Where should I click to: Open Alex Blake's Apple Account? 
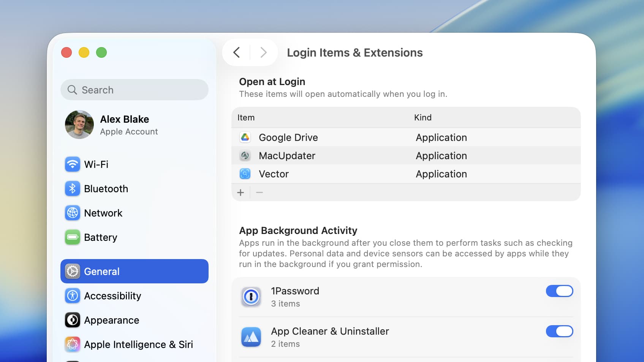[125, 125]
